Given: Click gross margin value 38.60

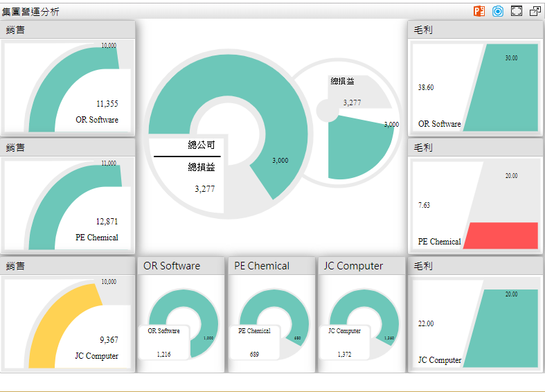Looking at the screenshot, I should point(426,87).
